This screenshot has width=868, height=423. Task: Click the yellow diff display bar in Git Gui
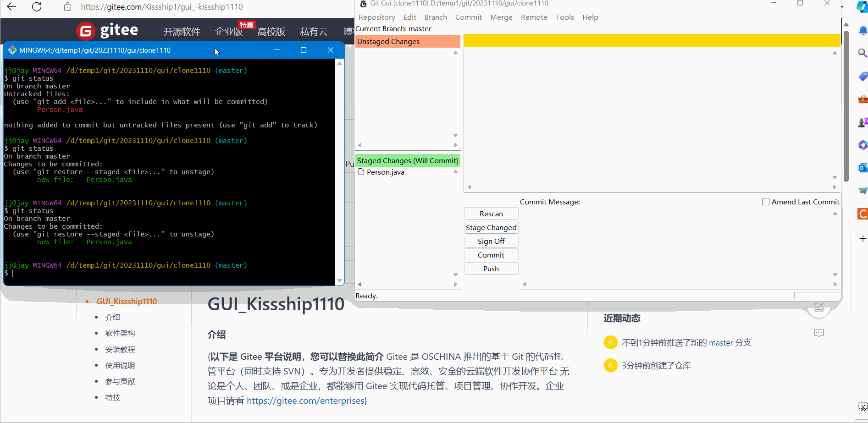[651, 41]
